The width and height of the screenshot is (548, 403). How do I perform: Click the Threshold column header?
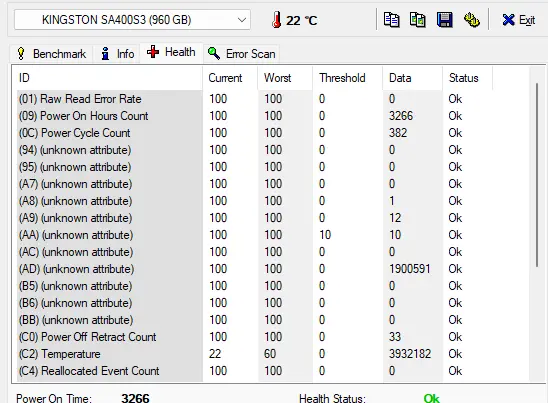(348, 78)
